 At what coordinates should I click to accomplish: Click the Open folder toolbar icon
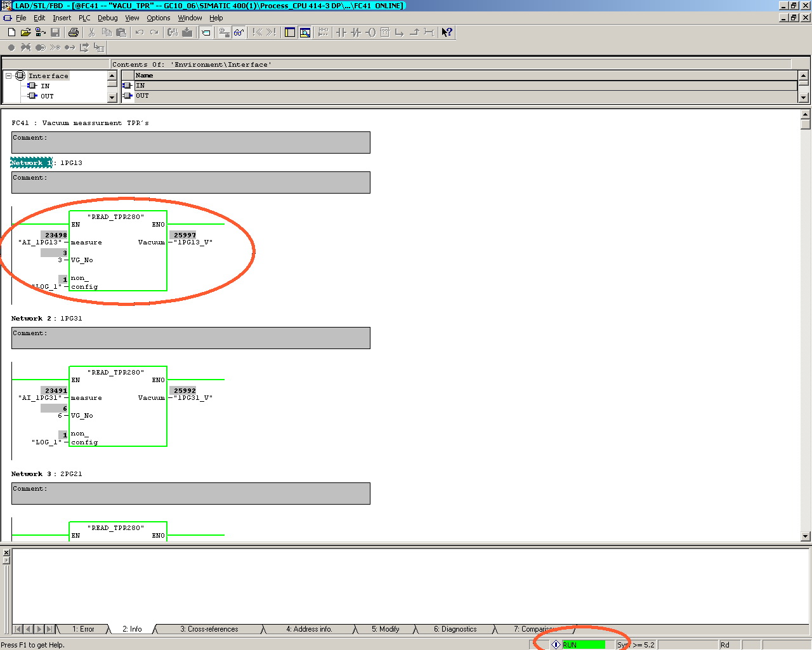[x=26, y=32]
